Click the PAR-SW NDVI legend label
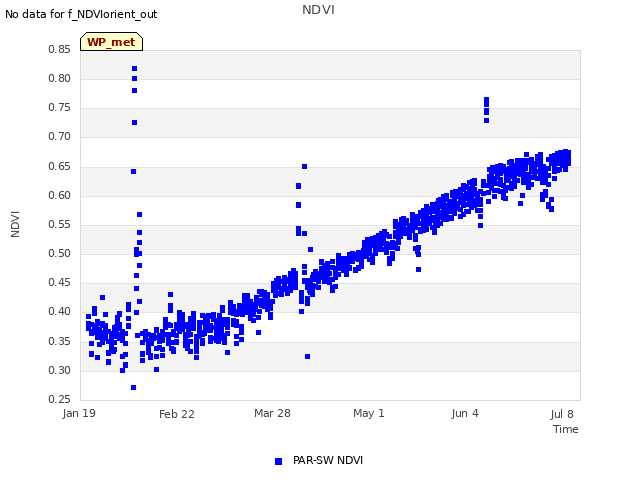Screen dimensions: 640x480 (328, 460)
